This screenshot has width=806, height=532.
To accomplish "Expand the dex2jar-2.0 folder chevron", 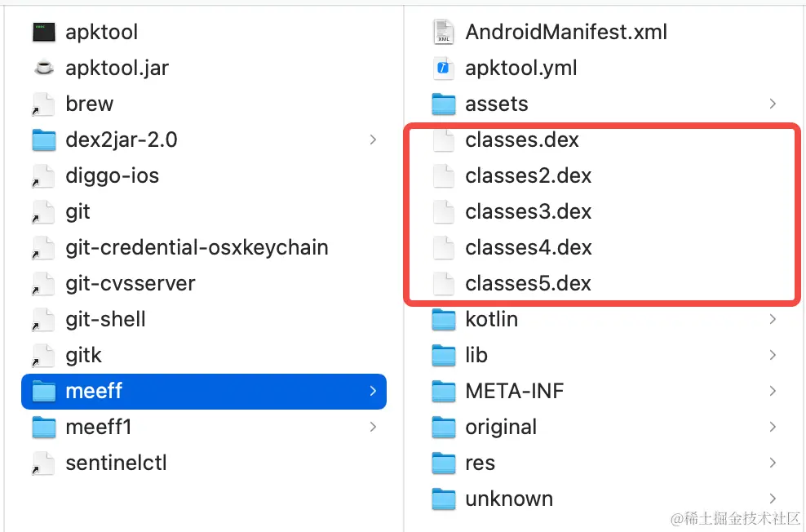I will (373, 140).
